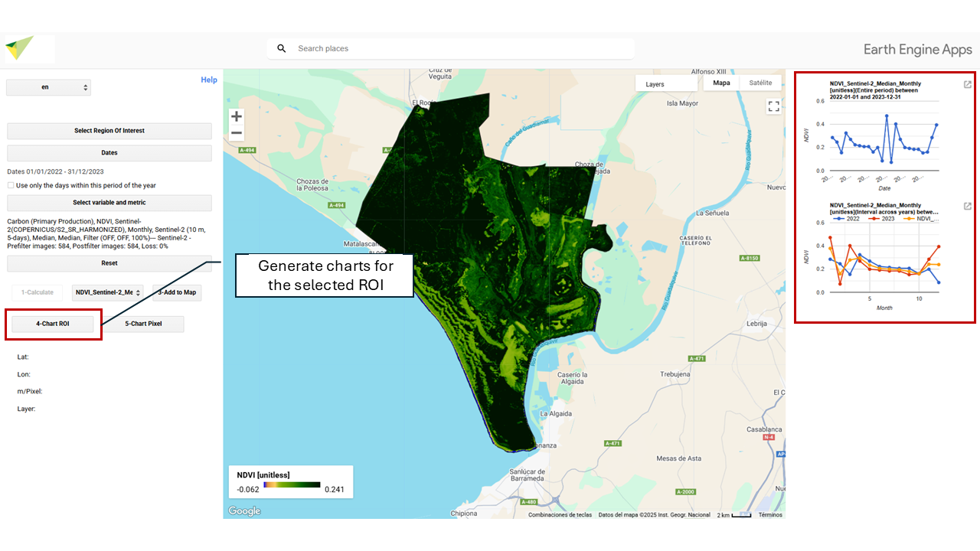Enable 'Use only the days within this period' checkbox
The width and height of the screenshot is (980, 551).
pos(11,185)
